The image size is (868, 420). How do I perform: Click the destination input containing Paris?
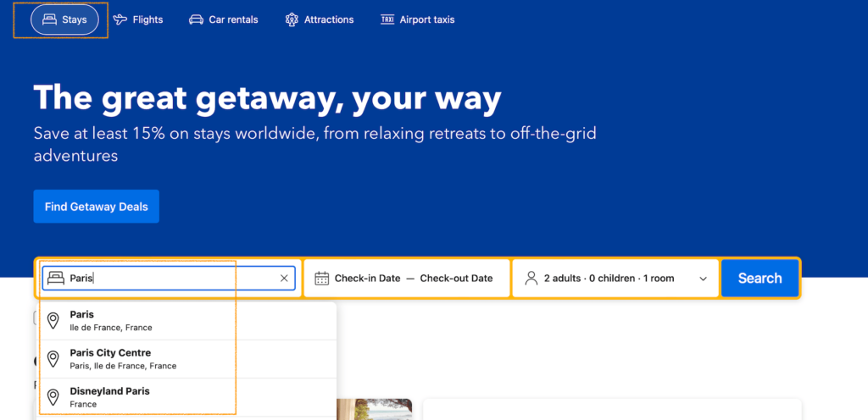[x=169, y=279]
